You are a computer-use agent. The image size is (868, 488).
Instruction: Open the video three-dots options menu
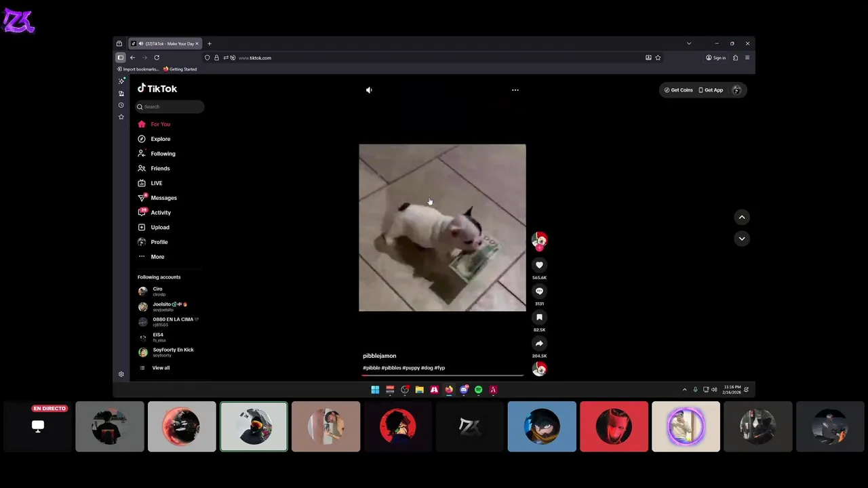pos(515,89)
